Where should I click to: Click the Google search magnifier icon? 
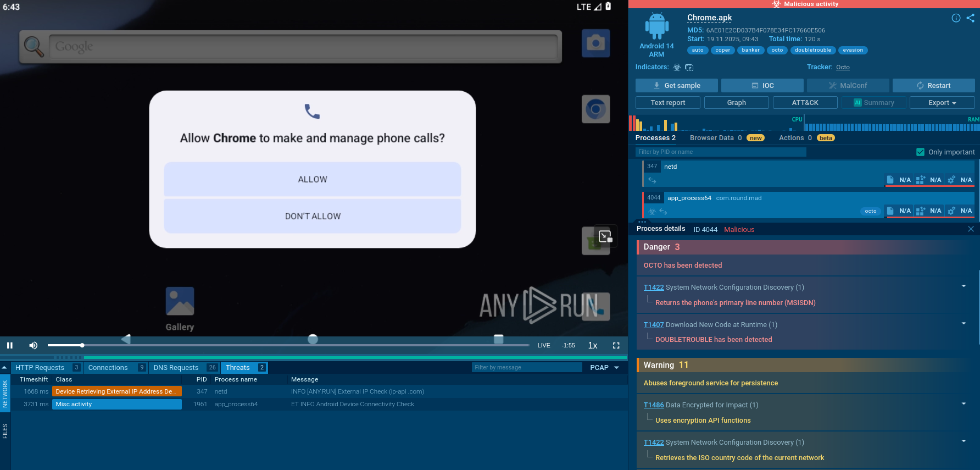34,47
